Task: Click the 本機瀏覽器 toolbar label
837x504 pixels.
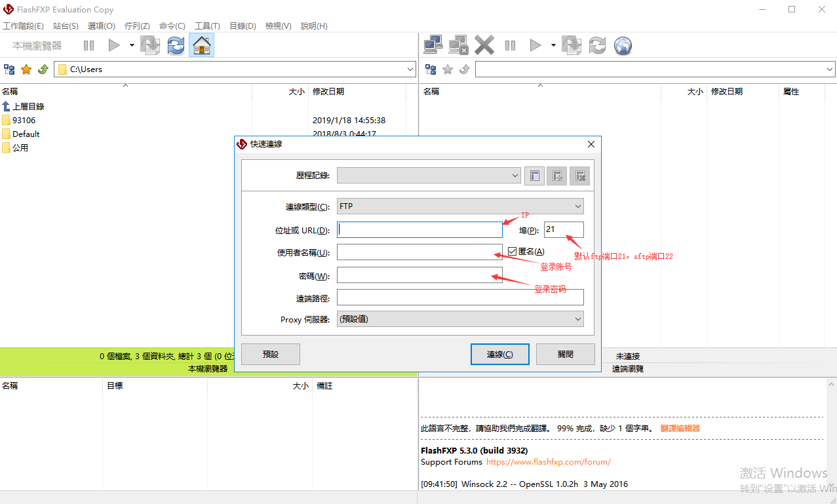Action: pyautogui.click(x=37, y=45)
